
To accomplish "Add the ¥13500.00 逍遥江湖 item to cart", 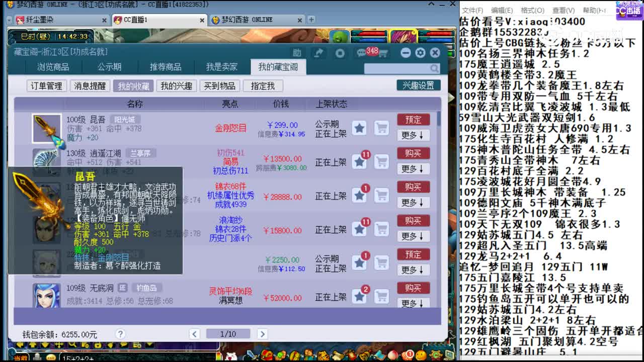I will tap(381, 162).
